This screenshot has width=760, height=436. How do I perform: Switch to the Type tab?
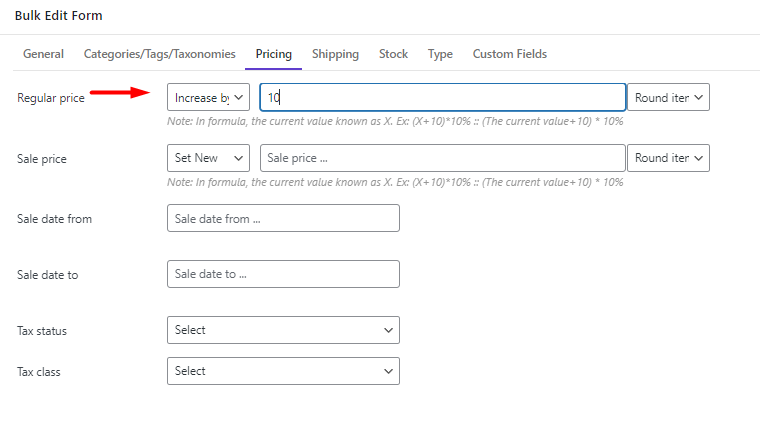coord(440,54)
